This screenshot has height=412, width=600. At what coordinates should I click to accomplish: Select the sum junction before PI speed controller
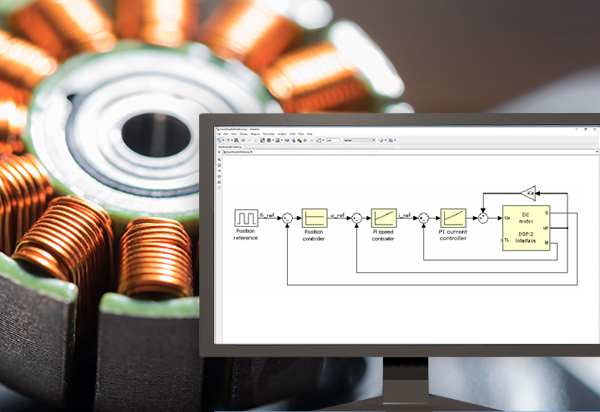(356, 217)
